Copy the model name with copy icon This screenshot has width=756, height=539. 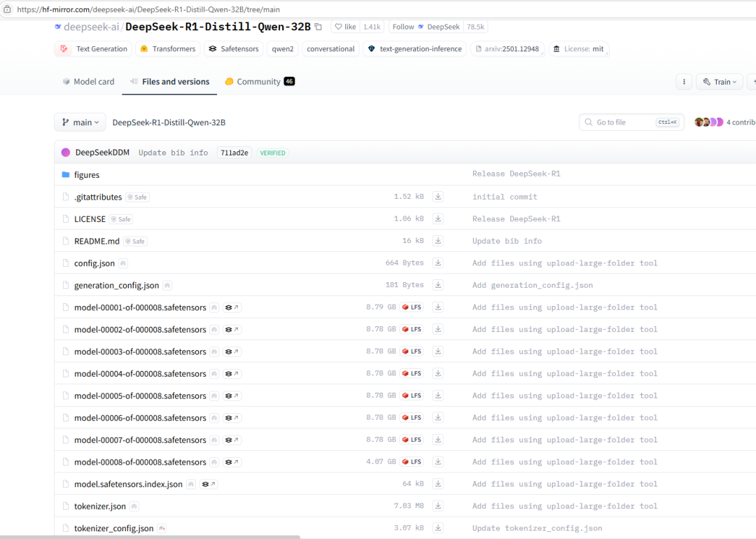[x=318, y=27]
